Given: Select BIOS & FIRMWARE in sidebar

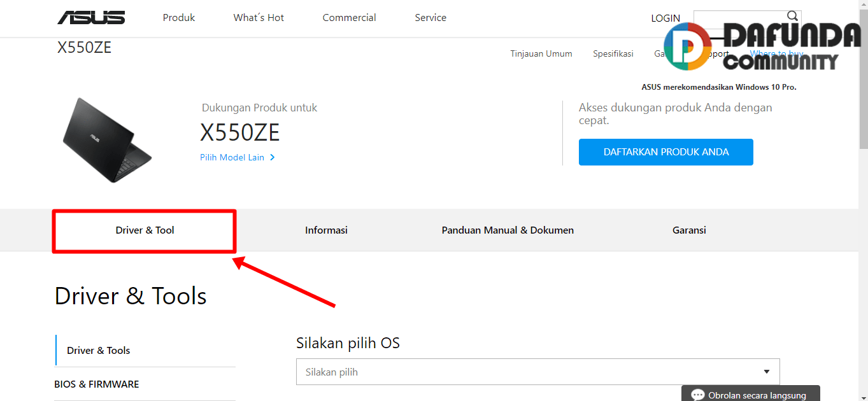Looking at the screenshot, I should 97,384.
